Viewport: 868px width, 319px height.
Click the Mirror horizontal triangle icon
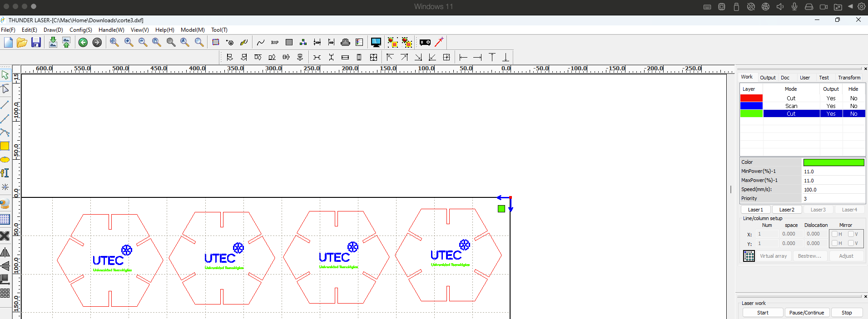point(5,252)
